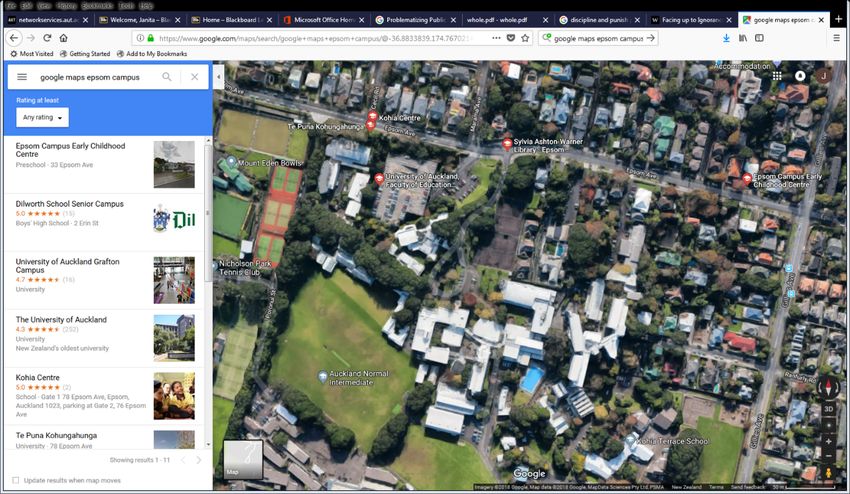Toggle Firefox sidebar
This screenshot has width=850, height=494.
[759, 38]
